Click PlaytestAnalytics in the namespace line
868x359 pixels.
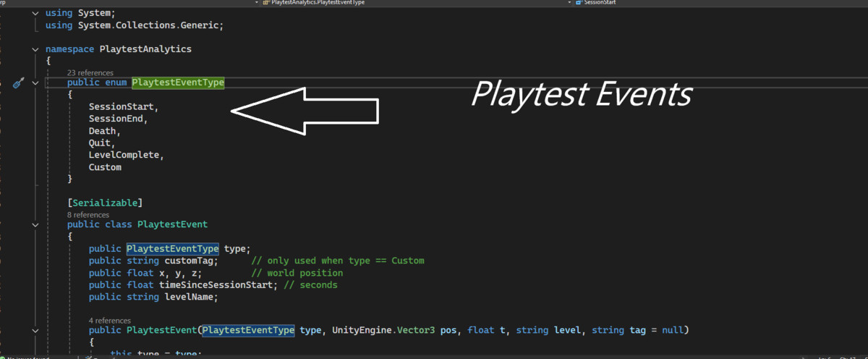(145, 49)
